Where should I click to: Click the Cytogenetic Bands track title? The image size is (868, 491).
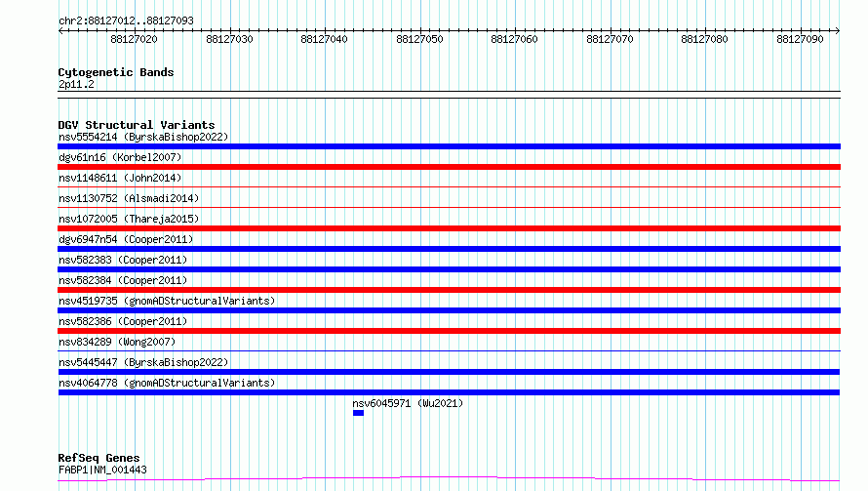[x=116, y=72]
